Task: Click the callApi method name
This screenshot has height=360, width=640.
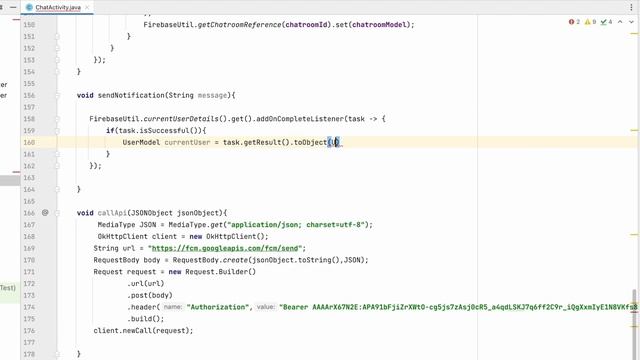Action: click(x=112, y=213)
